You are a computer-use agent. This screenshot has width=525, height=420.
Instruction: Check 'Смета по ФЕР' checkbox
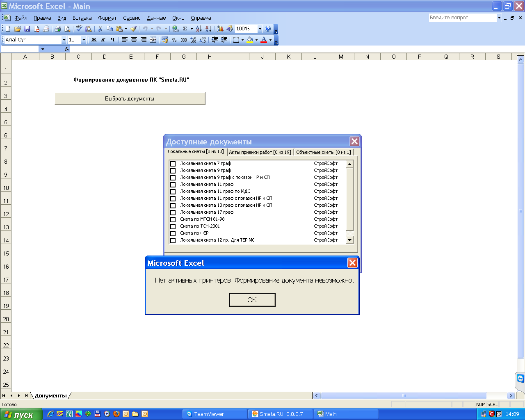(173, 233)
